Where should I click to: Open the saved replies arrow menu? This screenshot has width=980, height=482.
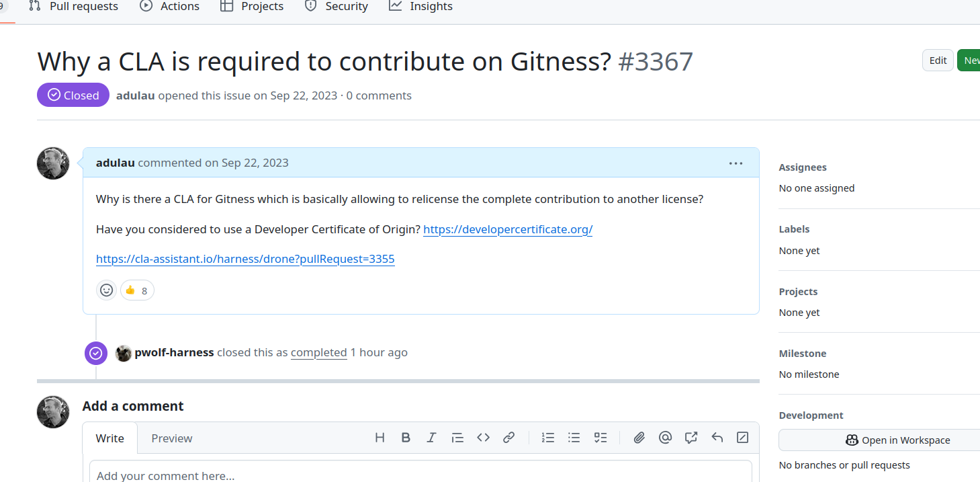click(717, 438)
